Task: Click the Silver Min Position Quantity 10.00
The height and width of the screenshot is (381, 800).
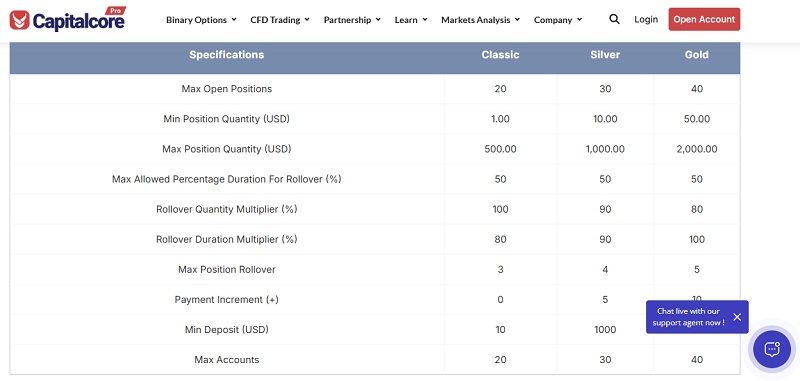Action: pos(605,119)
